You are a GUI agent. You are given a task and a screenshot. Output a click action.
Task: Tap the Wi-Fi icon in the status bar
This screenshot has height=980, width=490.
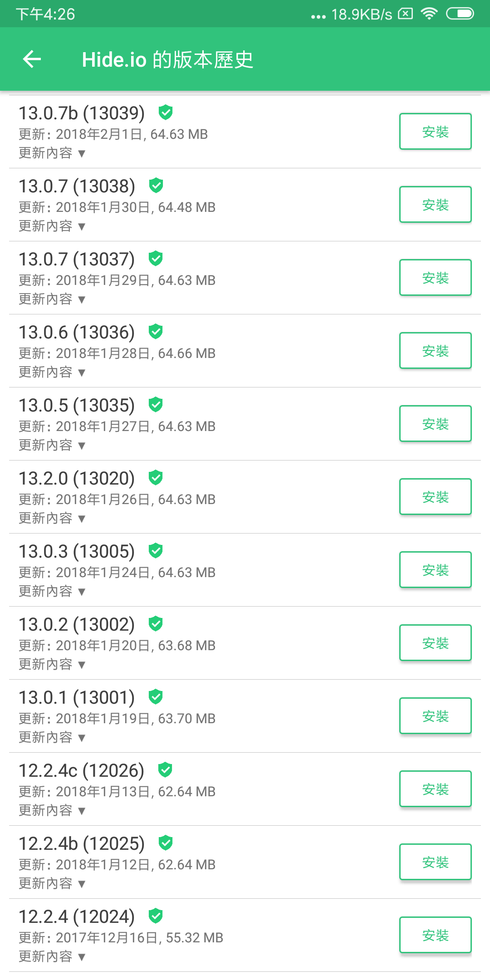click(x=429, y=14)
